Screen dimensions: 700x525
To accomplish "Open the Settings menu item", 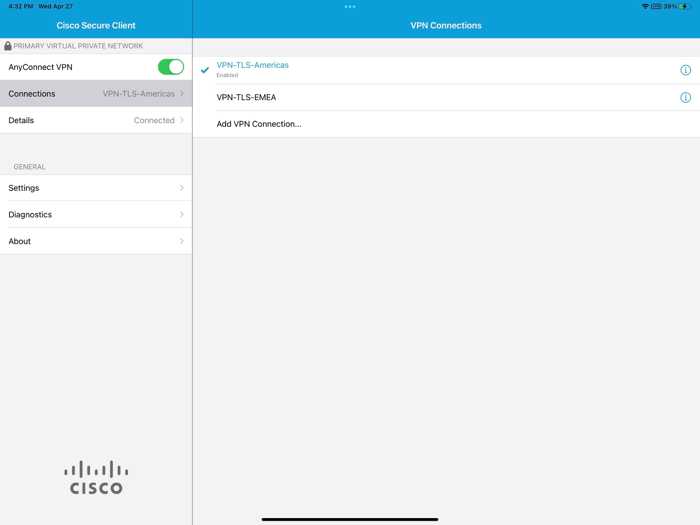I will (x=96, y=188).
